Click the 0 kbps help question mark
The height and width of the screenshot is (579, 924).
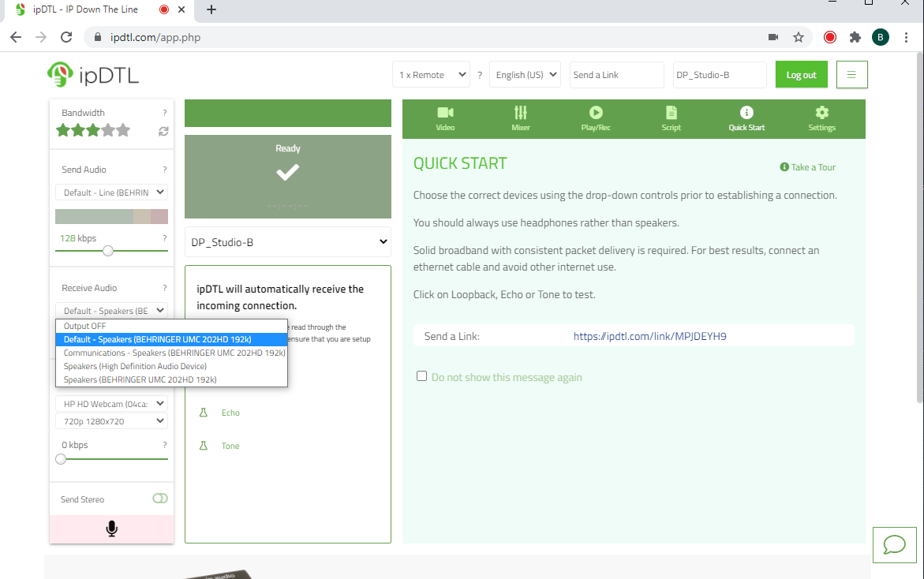tap(164, 445)
